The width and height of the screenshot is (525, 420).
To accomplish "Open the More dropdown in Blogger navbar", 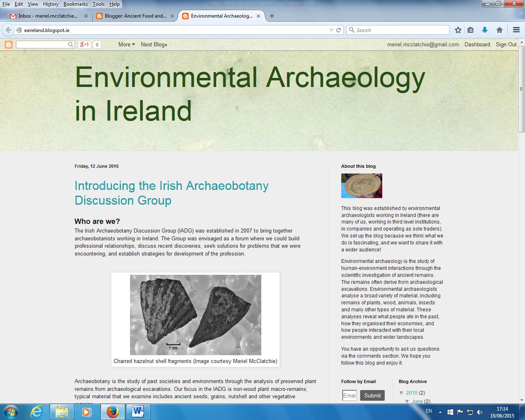I will click(x=126, y=44).
